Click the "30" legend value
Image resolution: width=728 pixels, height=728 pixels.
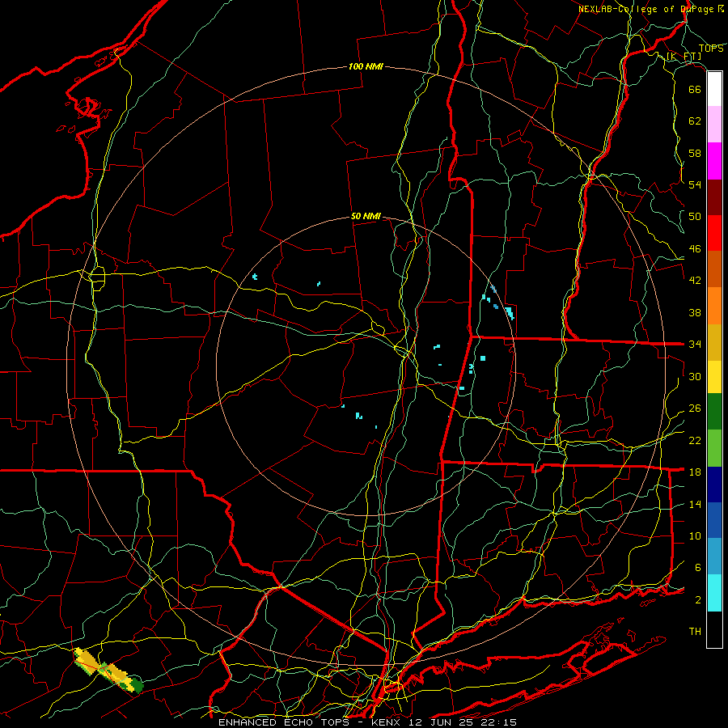coord(695,376)
